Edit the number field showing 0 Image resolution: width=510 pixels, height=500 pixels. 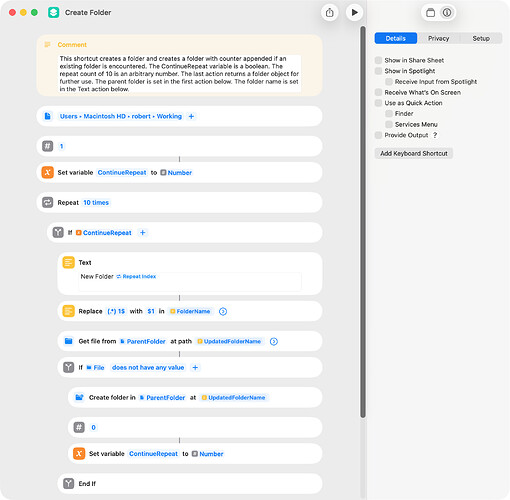click(x=93, y=427)
